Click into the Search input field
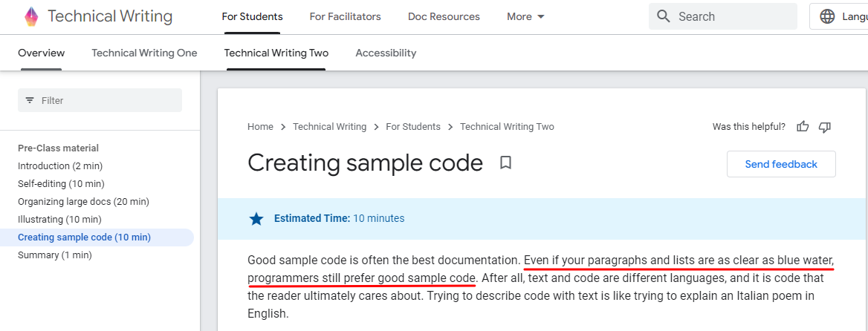Image resolution: width=868 pixels, height=331 pixels. tap(723, 16)
